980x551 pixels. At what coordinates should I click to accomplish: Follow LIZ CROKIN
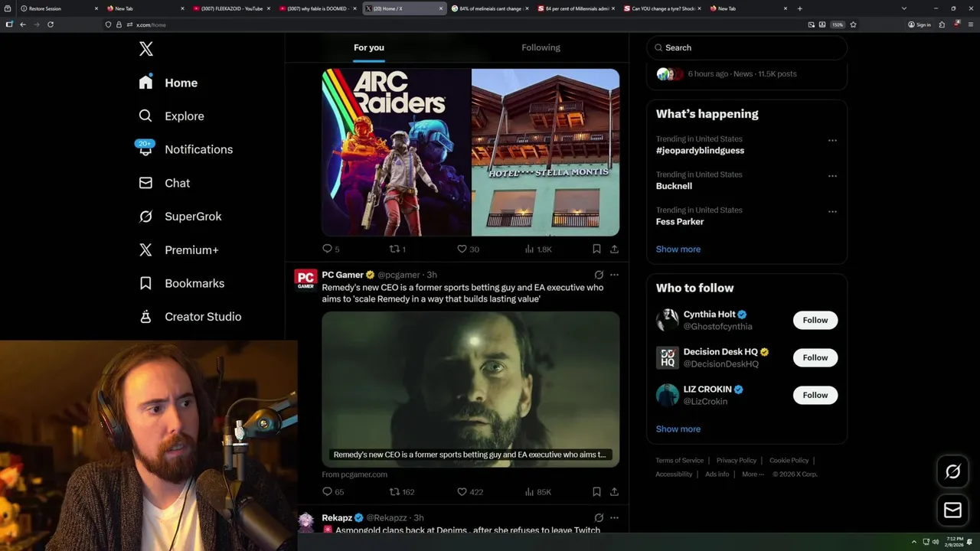tap(815, 396)
